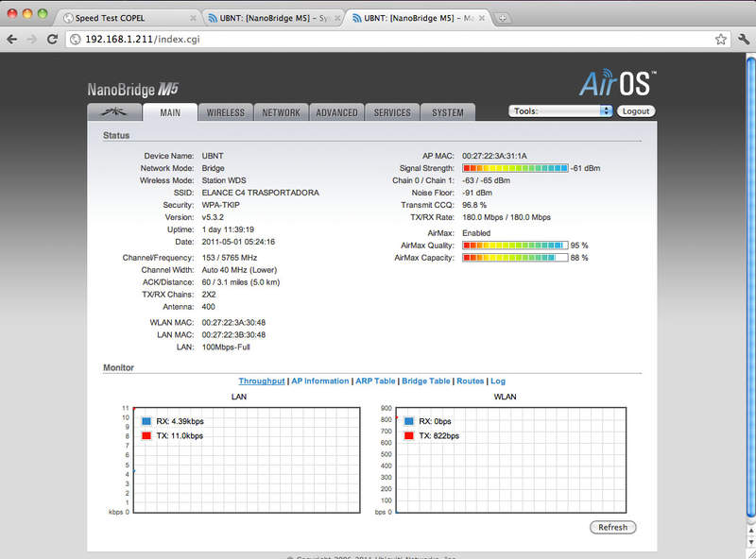
Task: Click the NanoBridge M5 logo
Action: click(x=133, y=90)
